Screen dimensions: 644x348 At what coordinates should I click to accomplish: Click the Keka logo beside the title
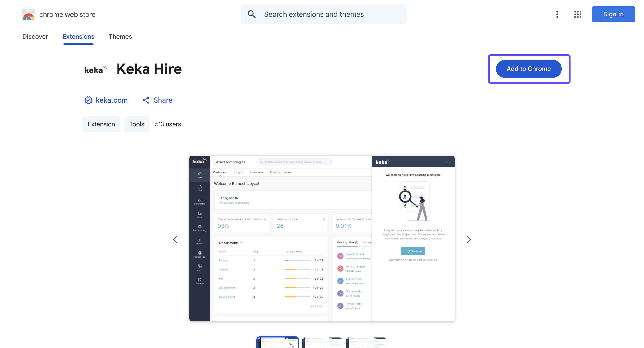tap(95, 69)
